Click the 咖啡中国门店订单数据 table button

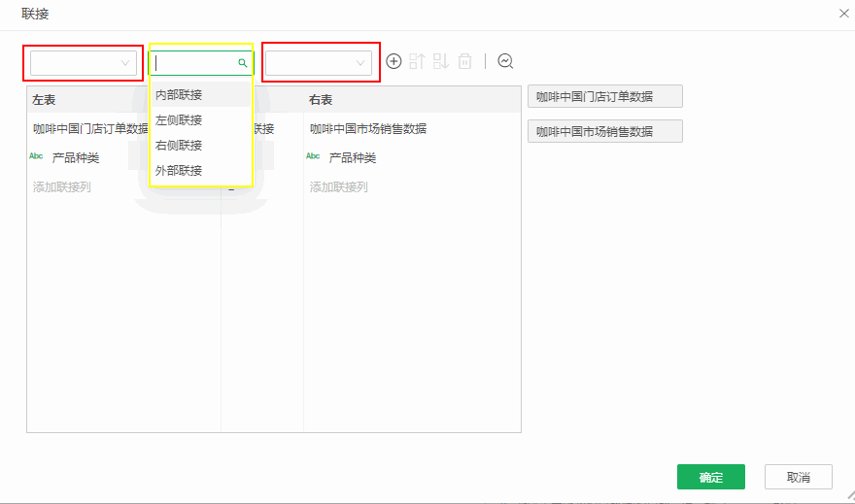click(604, 97)
